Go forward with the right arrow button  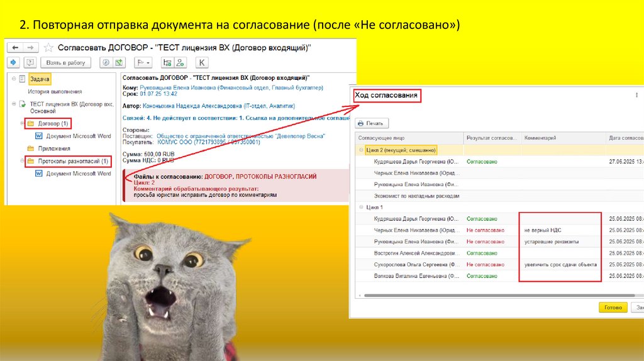(x=31, y=48)
